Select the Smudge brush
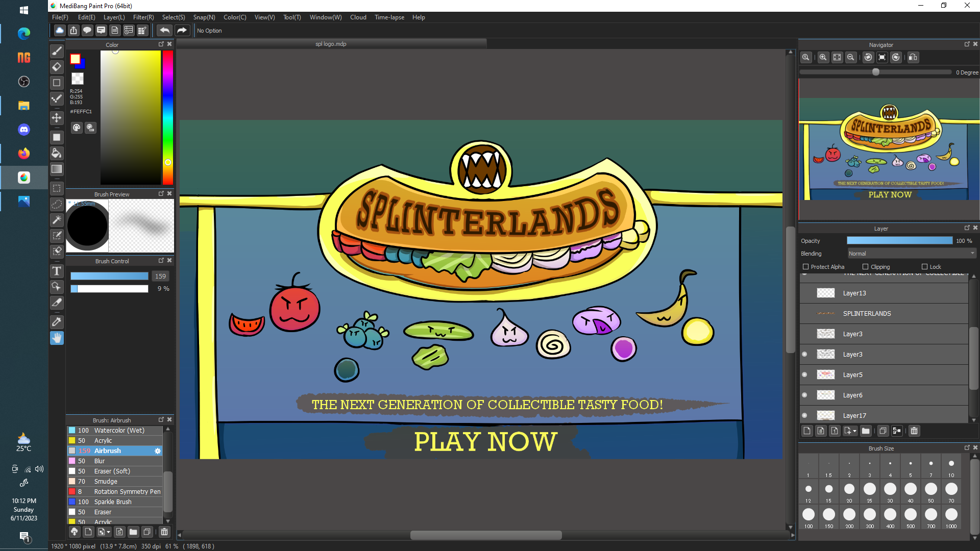 pyautogui.click(x=115, y=482)
